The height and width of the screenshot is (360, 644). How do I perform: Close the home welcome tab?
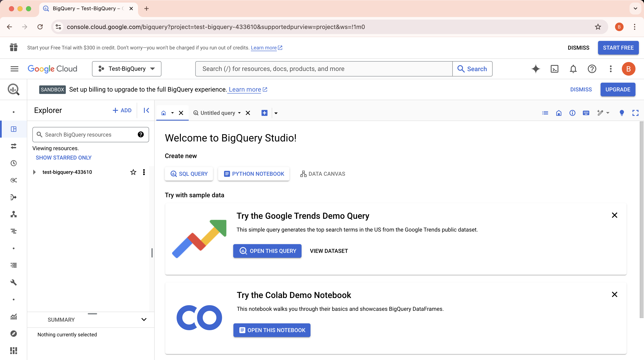181,113
